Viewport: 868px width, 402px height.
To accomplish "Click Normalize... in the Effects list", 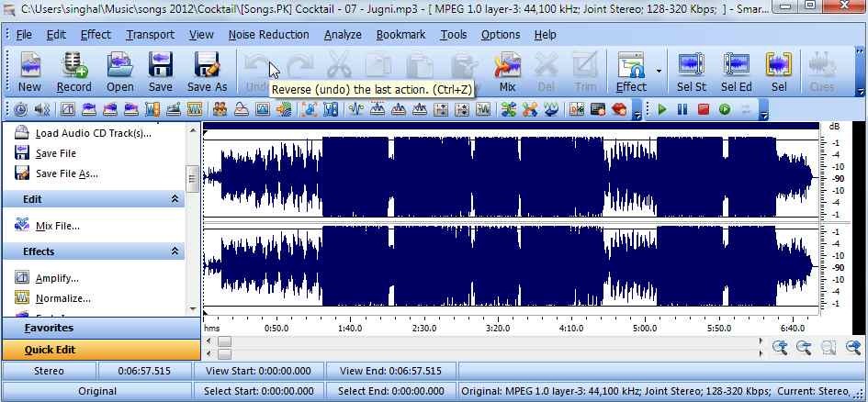I will pyautogui.click(x=62, y=298).
